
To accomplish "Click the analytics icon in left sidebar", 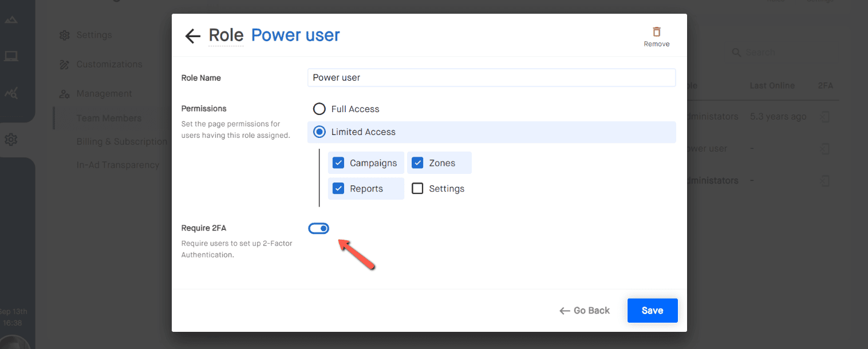I will pyautogui.click(x=11, y=93).
